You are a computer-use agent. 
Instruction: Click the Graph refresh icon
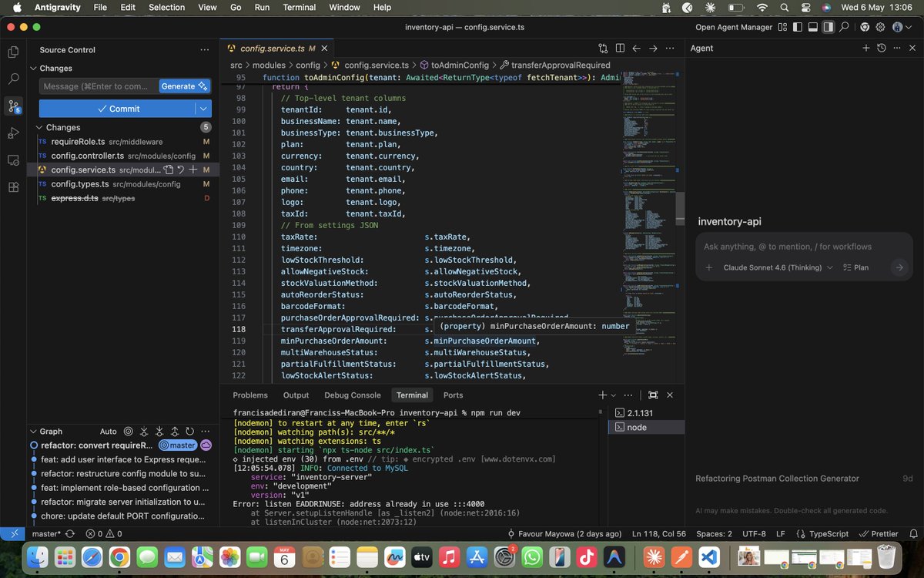pyautogui.click(x=189, y=432)
